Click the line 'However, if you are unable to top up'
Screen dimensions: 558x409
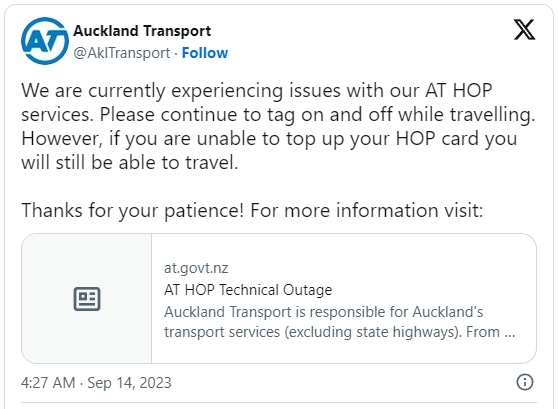coord(269,138)
